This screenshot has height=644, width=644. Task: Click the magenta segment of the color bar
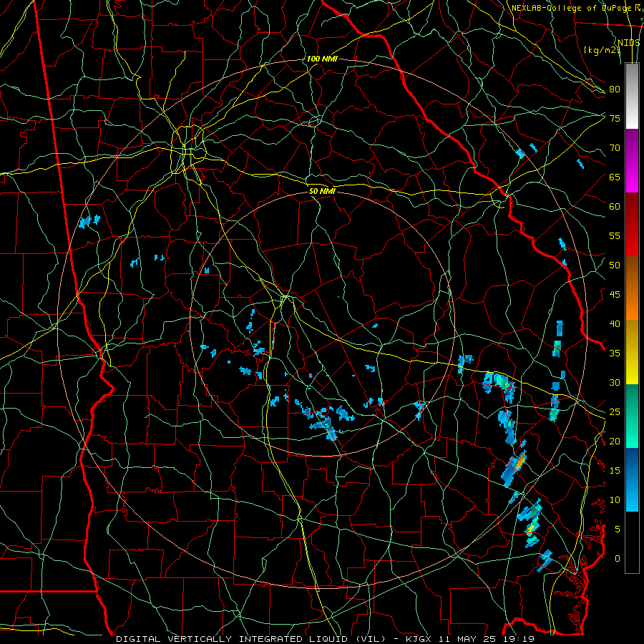click(x=632, y=161)
